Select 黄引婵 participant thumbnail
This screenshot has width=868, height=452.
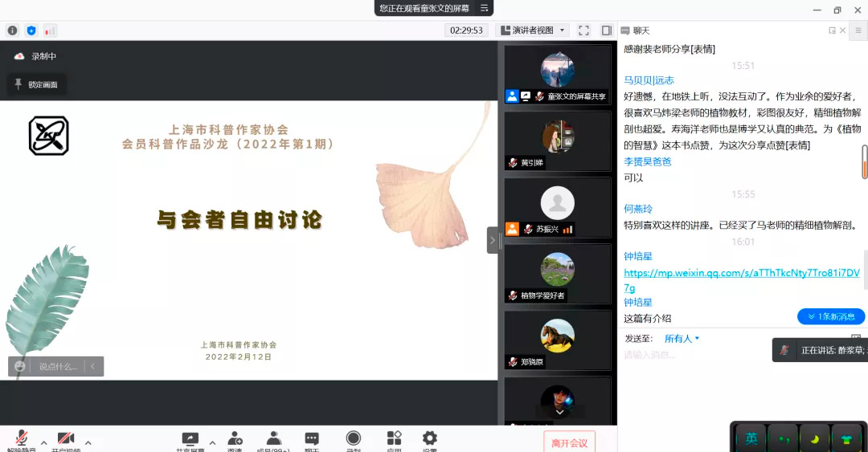[x=558, y=141]
